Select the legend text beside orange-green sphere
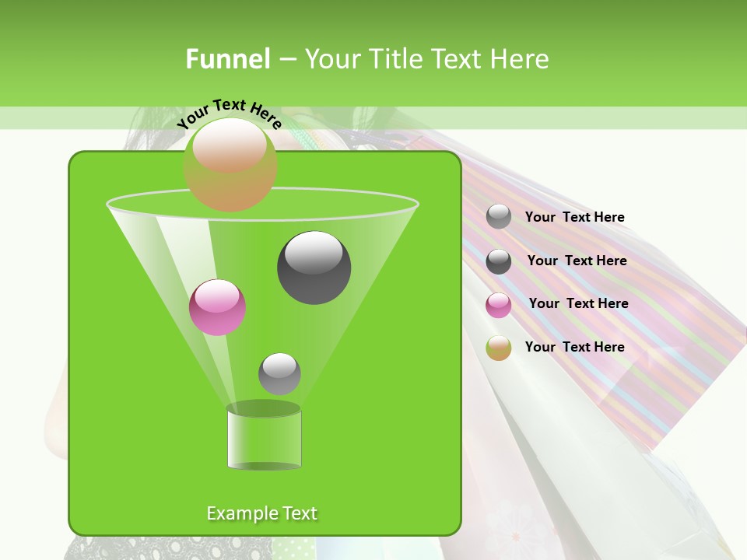This screenshot has height=560, width=747. coord(574,347)
